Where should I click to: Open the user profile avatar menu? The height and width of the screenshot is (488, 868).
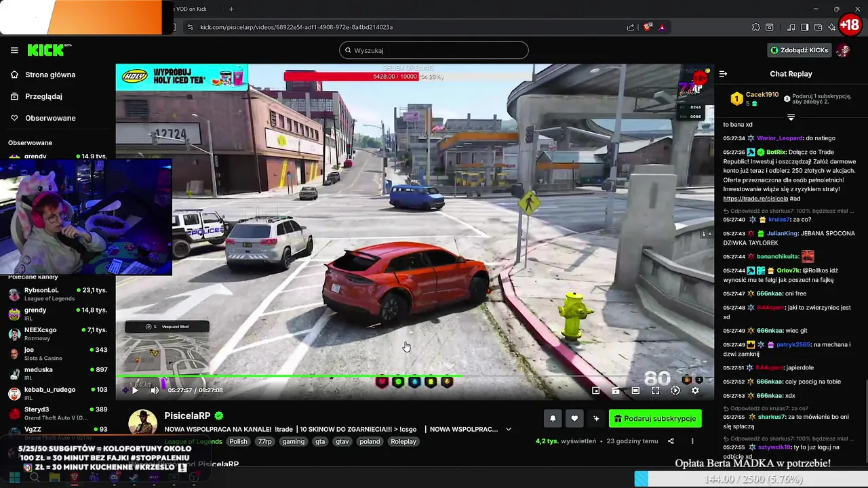click(x=843, y=50)
